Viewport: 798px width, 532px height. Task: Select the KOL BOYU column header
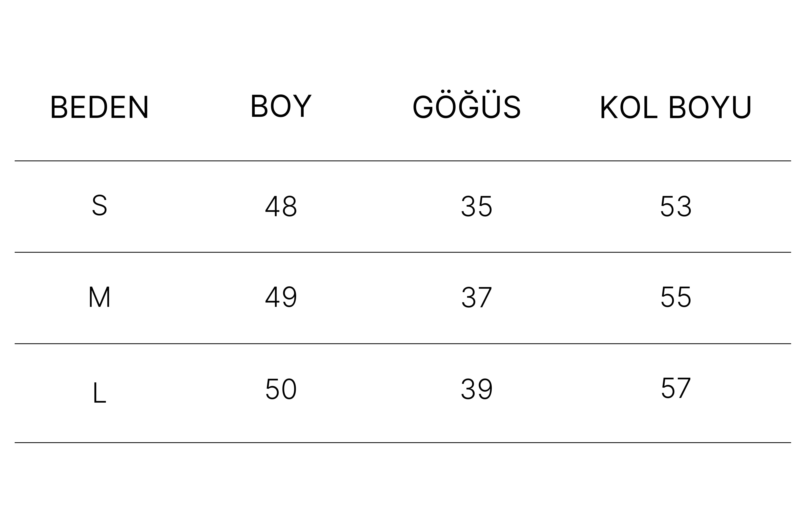[x=676, y=107]
